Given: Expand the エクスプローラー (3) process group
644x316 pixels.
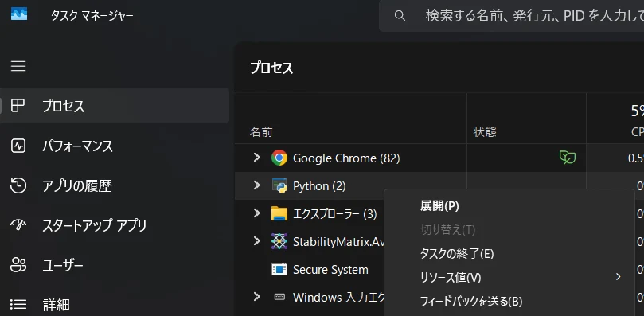Looking at the screenshot, I should (x=256, y=213).
